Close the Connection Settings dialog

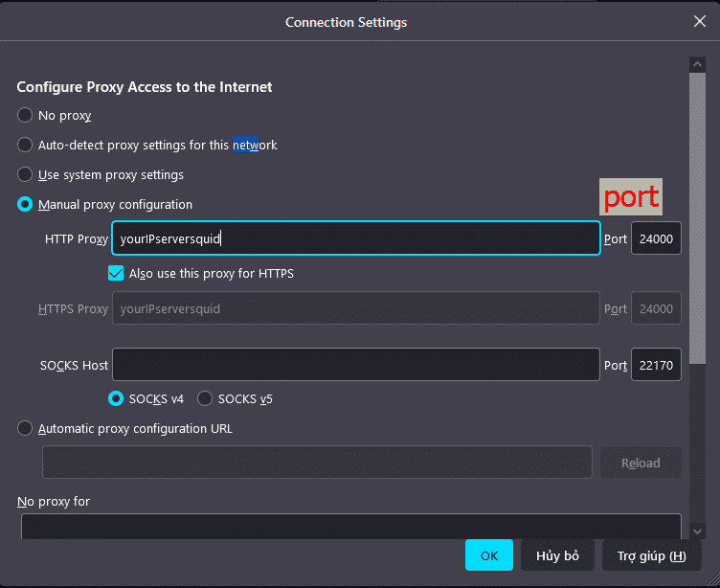[700, 21]
